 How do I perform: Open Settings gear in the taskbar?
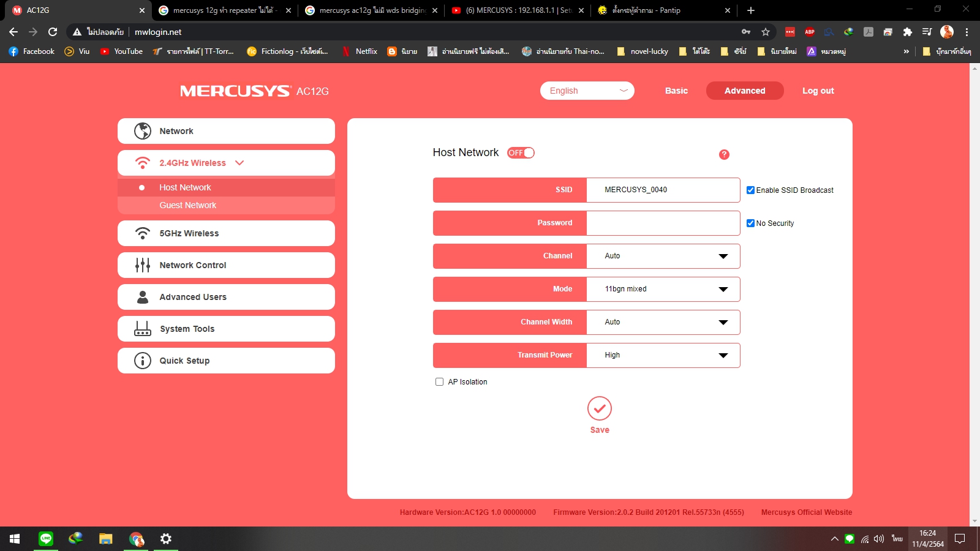coord(166,539)
